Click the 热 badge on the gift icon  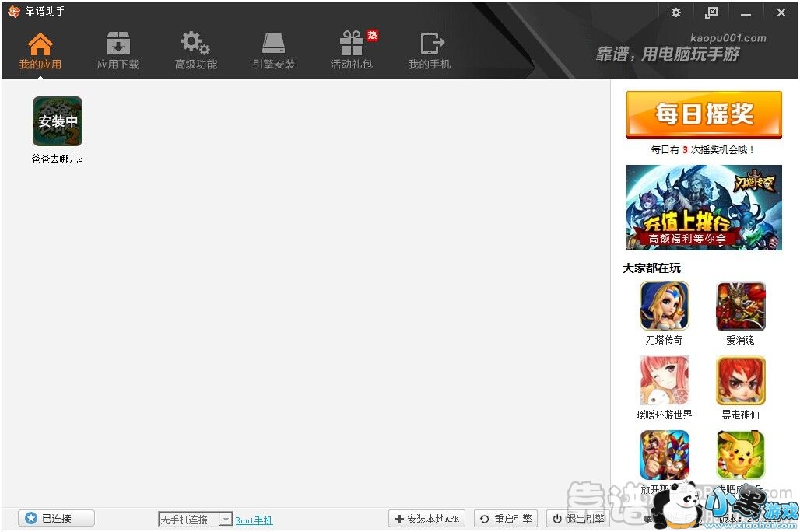[373, 35]
